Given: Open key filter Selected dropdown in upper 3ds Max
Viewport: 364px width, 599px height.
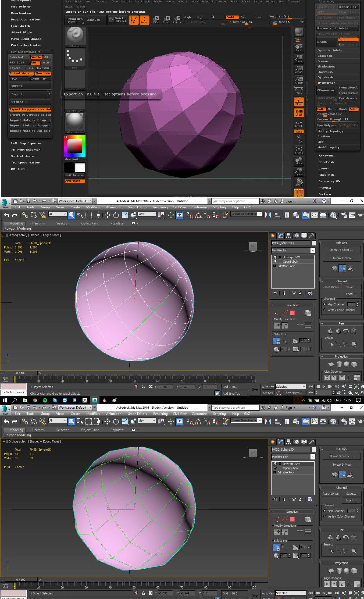Looking at the screenshot, I should tap(291, 387).
